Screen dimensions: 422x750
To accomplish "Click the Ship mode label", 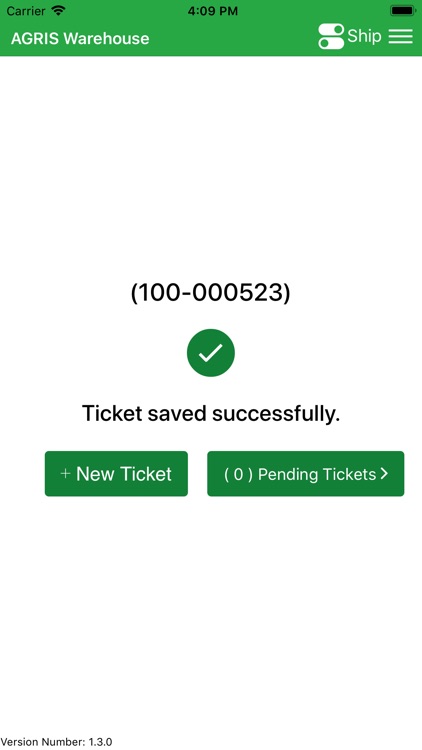I will pyautogui.click(x=364, y=36).
